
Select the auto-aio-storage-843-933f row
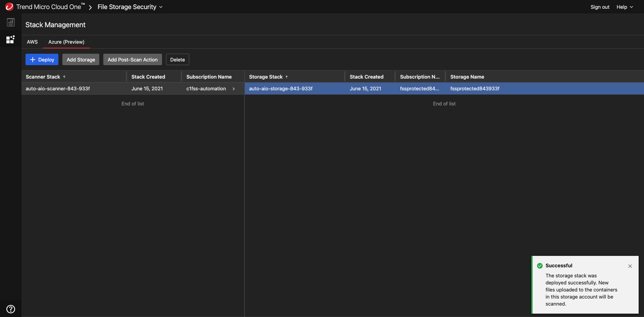[x=281, y=89]
